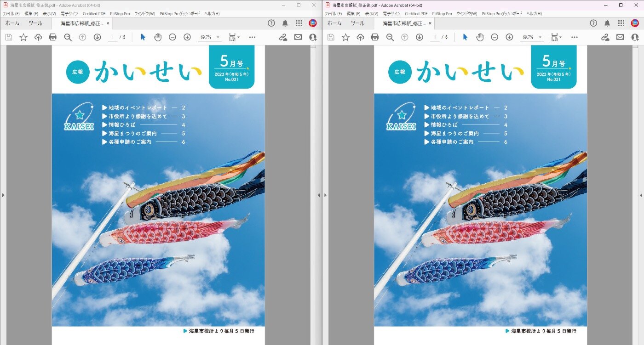644x345 pixels.
Task: Click the upload to cloud icon in the right window
Action: tap(360, 37)
